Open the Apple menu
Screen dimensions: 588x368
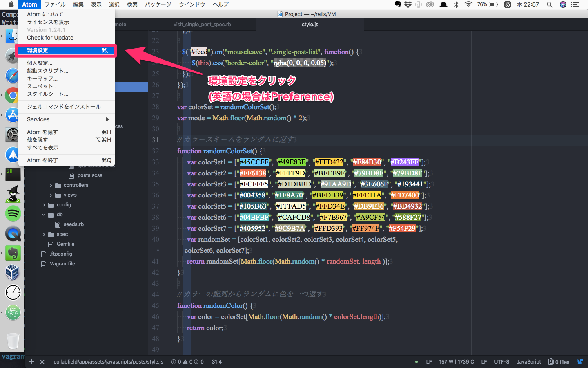(x=11, y=4)
